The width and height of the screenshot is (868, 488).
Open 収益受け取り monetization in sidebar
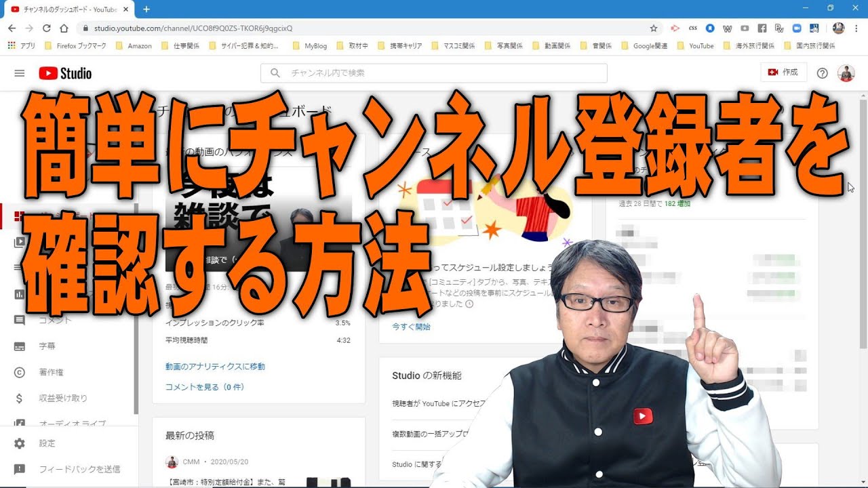point(63,398)
